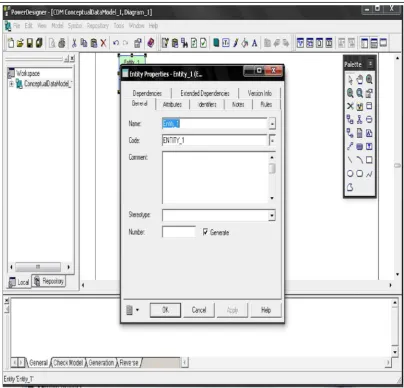Click inside the Number input field
The height and width of the screenshot is (388, 404).
point(179,232)
